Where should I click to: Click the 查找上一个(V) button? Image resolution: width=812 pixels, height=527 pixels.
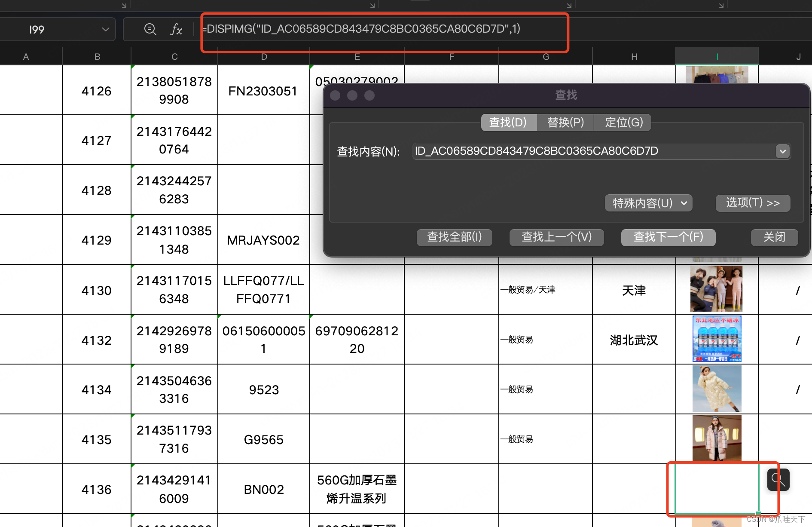tap(556, 237)
